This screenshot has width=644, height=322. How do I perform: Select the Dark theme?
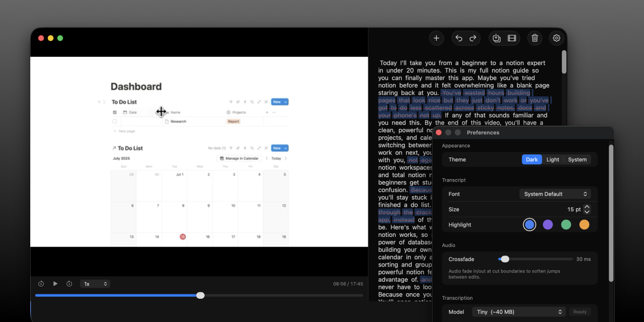532,159
